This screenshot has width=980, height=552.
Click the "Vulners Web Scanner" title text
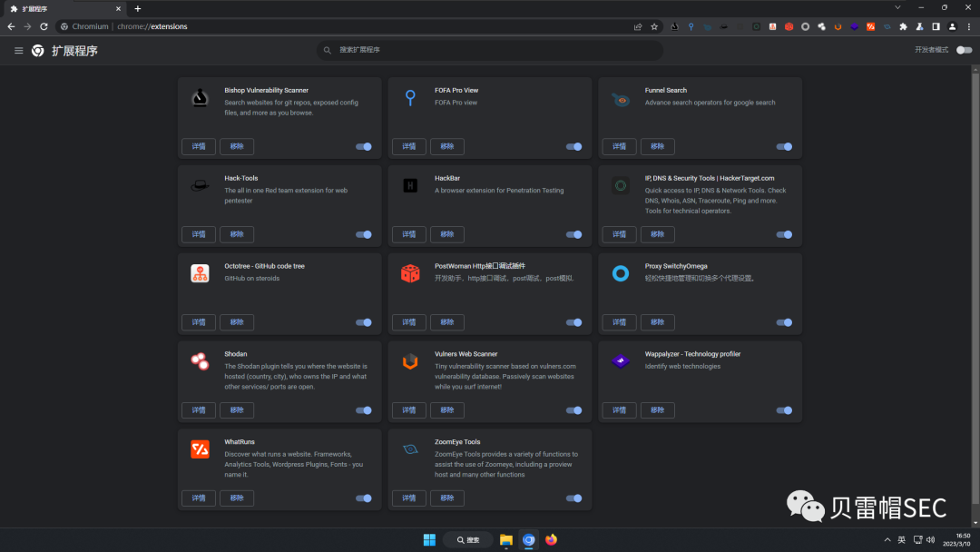466,354
